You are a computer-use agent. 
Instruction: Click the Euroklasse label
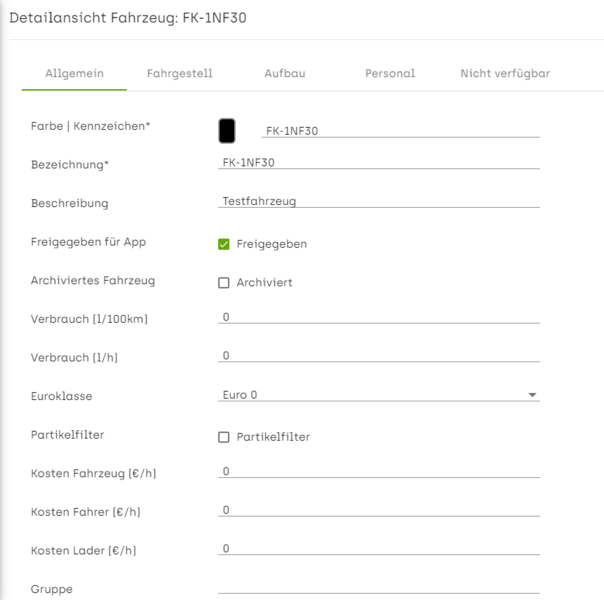[62, 396]
